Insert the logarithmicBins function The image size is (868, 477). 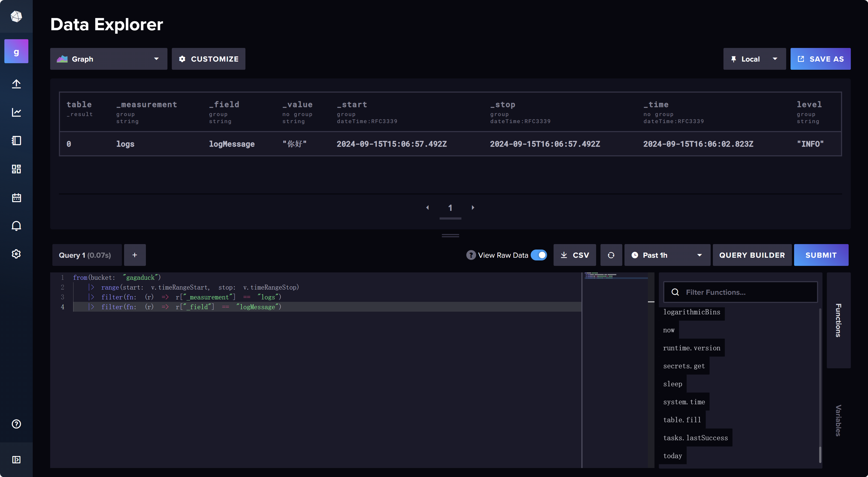point(692,312)
